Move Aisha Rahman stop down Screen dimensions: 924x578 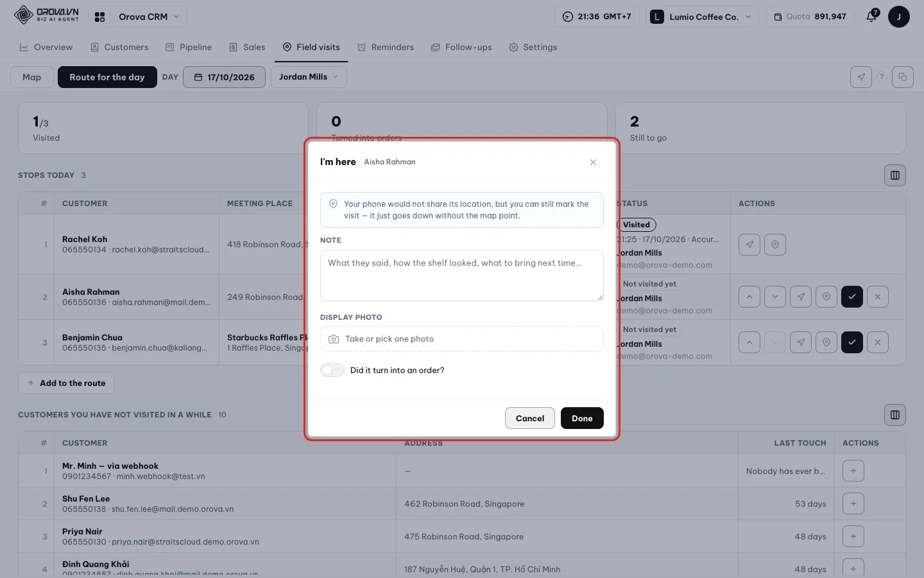coord(775,297)
